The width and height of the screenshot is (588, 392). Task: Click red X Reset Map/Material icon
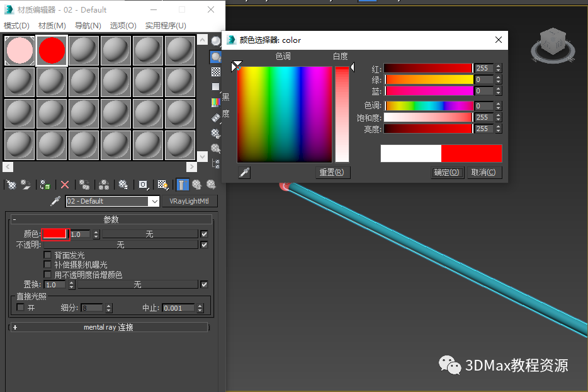point(65,185)
